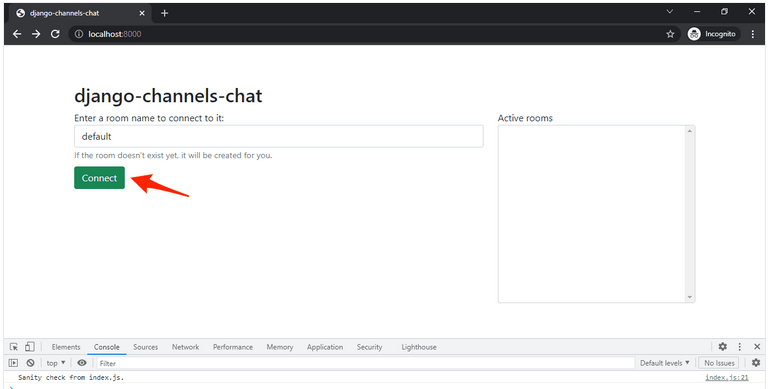This screenshot has width=771, height=389.
Task: Open console settings gear icon
Action: click(x=756, y=363)
